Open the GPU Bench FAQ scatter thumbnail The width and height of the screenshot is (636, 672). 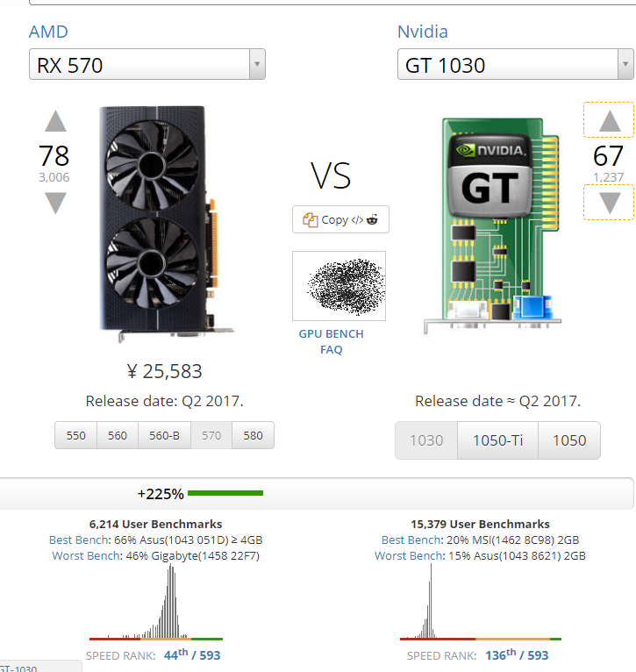(x=339, y=286)
